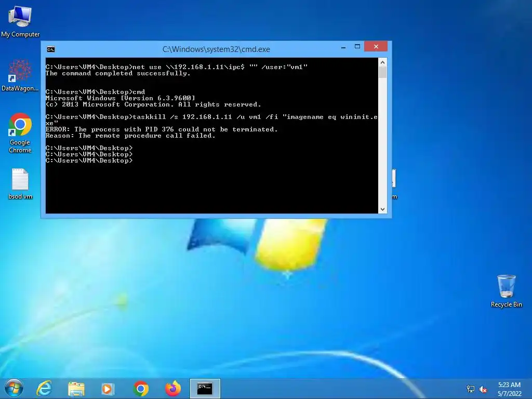Open the cmd window system menu icon
Screen dimensions: 532x399
pos(51,49)
